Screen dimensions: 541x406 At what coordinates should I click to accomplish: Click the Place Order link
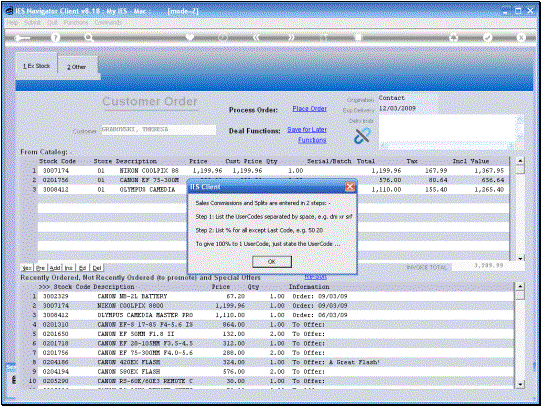coord(309,109)
